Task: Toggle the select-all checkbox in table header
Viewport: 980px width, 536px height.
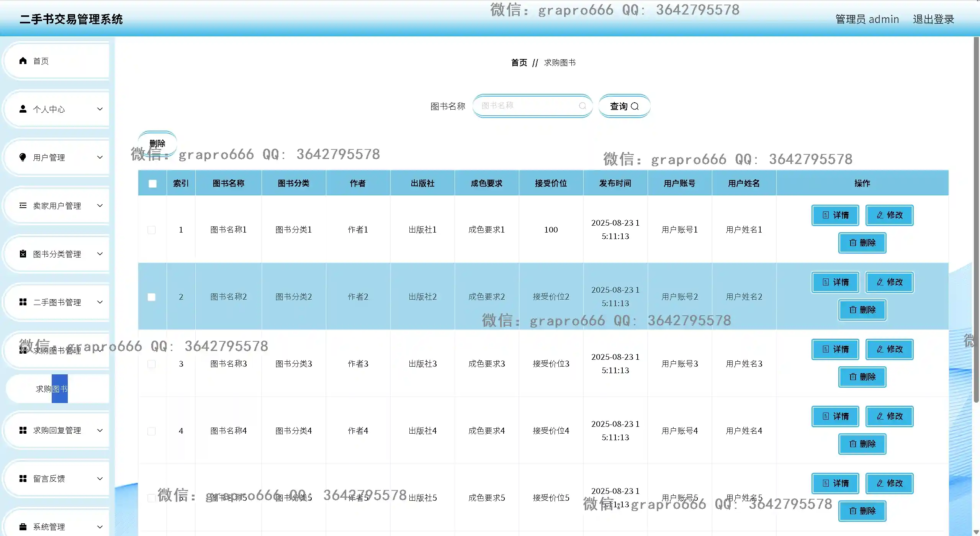Action: [152, 184]
